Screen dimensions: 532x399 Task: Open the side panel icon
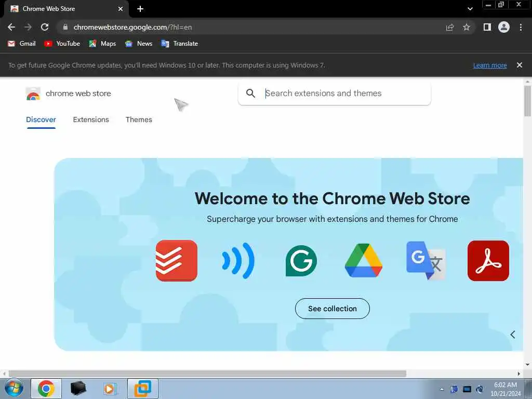coord(487,27)
